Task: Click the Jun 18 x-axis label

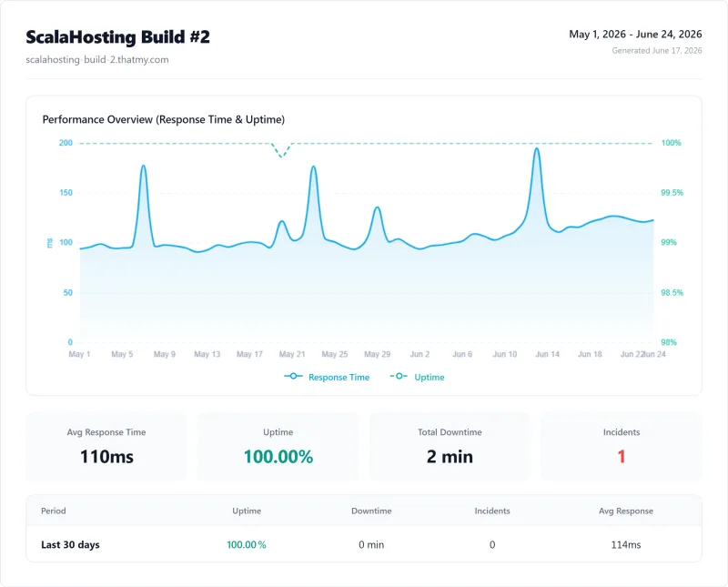Action: point(590,354)
